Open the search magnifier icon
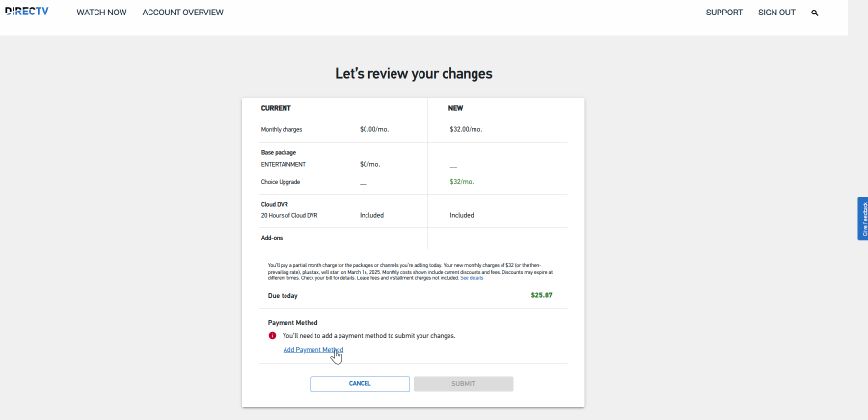The height and width of the screenshot is (420, 868). point(814,13)
